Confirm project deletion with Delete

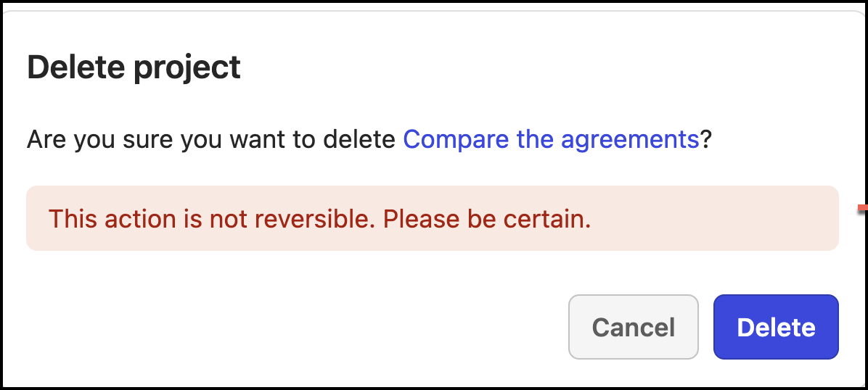776,327
